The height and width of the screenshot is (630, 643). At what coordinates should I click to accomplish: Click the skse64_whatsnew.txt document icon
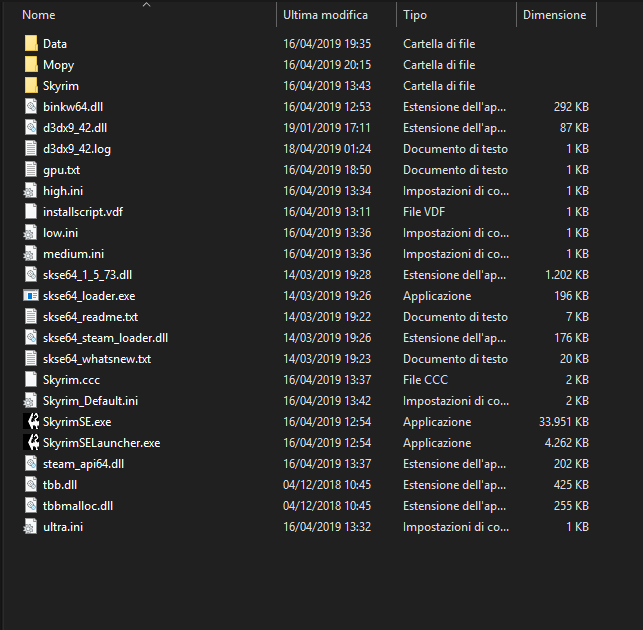(x=31, y=358)
